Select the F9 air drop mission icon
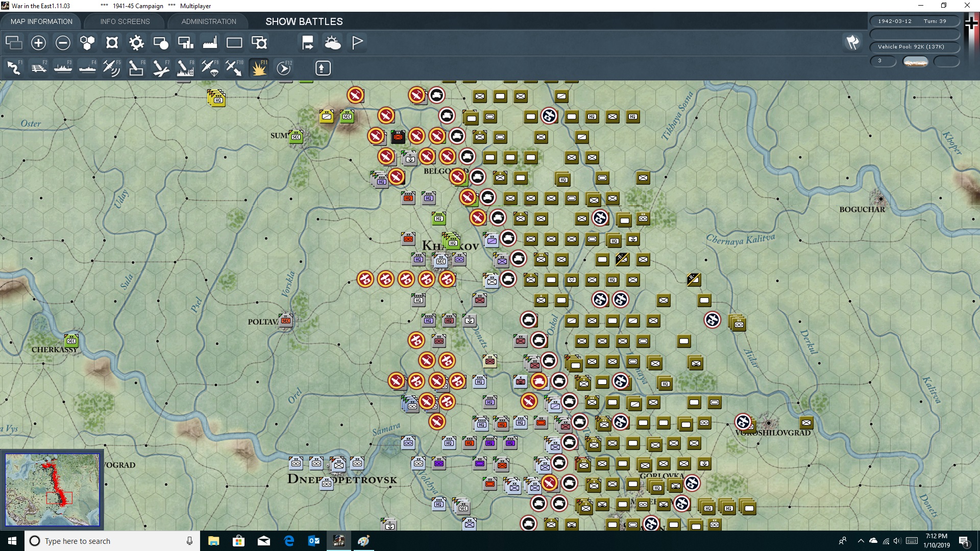The height and width of the screenshot is (551, 980). (209, 68)
